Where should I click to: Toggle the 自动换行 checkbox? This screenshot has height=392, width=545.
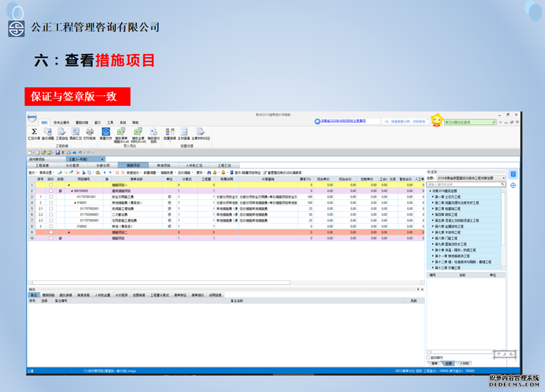pos(428,358)
